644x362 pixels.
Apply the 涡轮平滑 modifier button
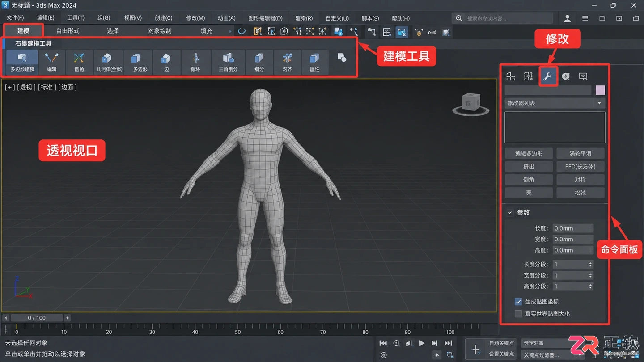pyautogui.click(x=580, y=153)
